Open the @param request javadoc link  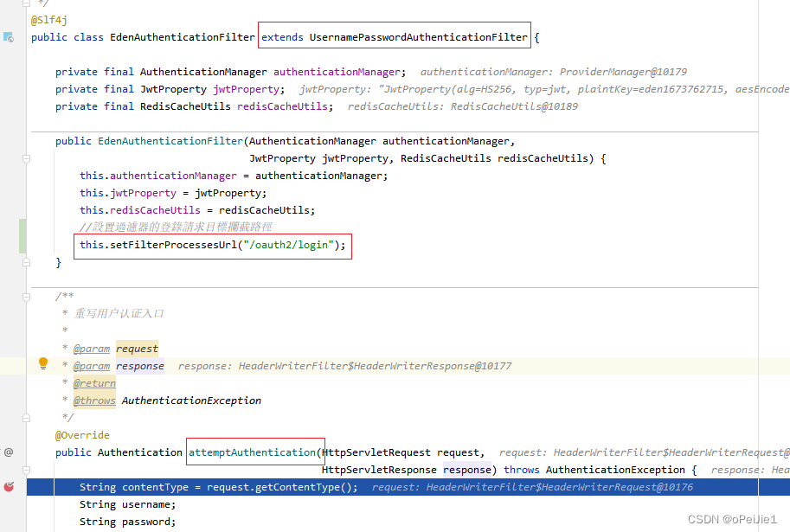click(x=92, y=348)
